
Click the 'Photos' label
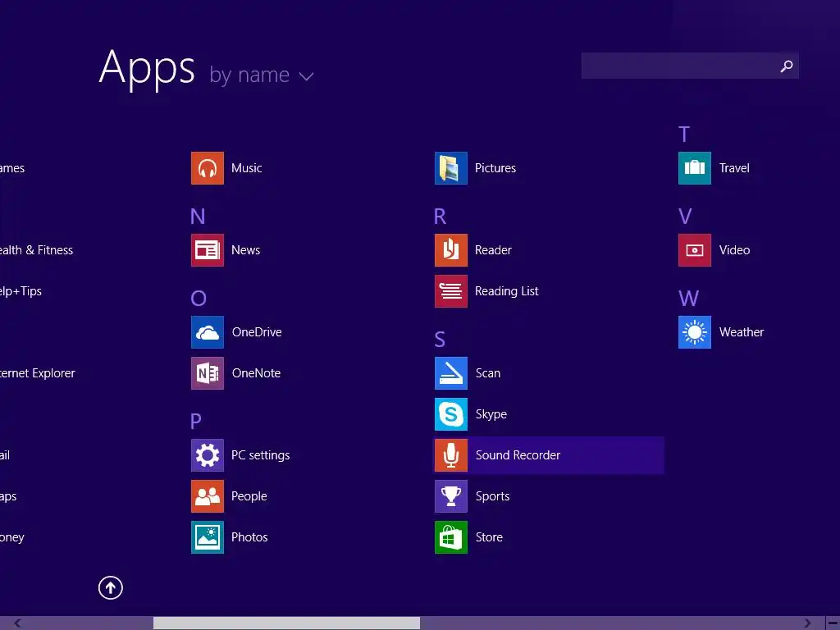click(x=249, y=537)
